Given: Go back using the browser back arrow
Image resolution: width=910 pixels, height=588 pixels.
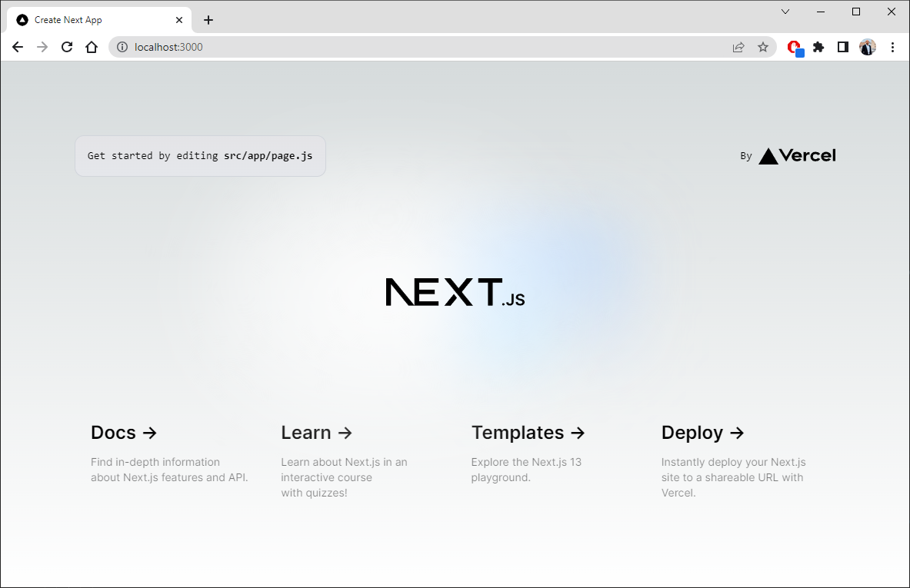Looking at the screenshot, I should point(18,47).
